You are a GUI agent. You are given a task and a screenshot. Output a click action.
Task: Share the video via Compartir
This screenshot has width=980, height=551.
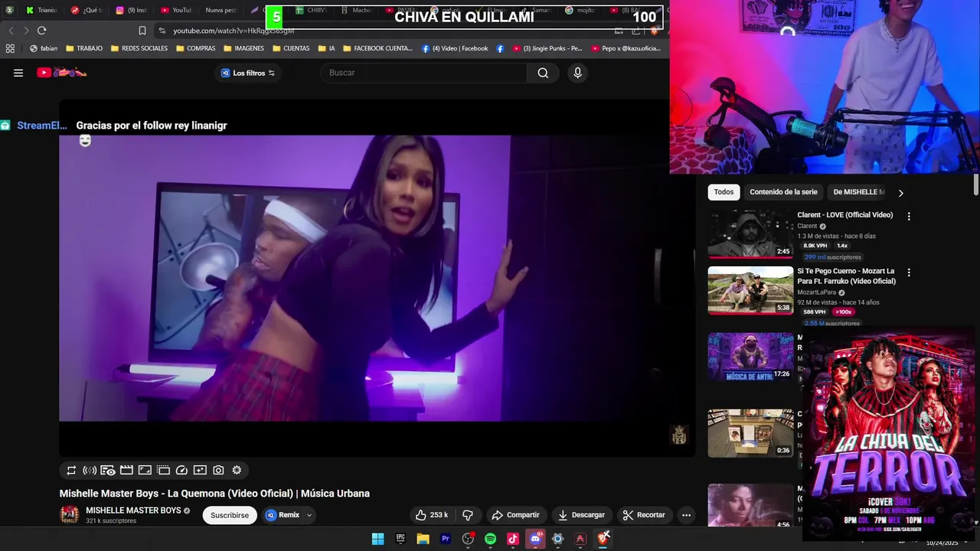pyautogui.click(x=516, y=515)
